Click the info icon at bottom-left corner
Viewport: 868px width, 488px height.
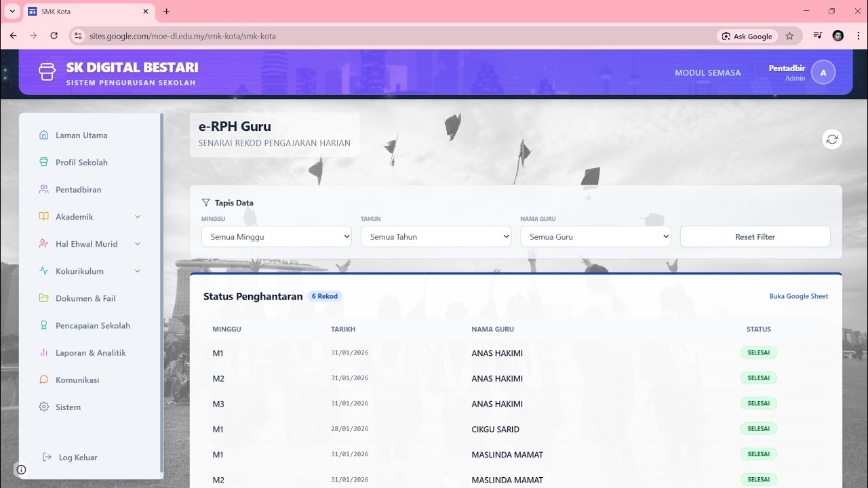coord(21,470)
